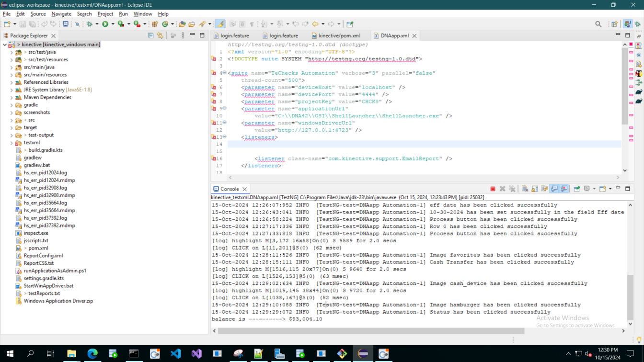Close the DNAapp.xml editor tab
Viewport: 644px width, 362px height.
click(x=414, y=35)
